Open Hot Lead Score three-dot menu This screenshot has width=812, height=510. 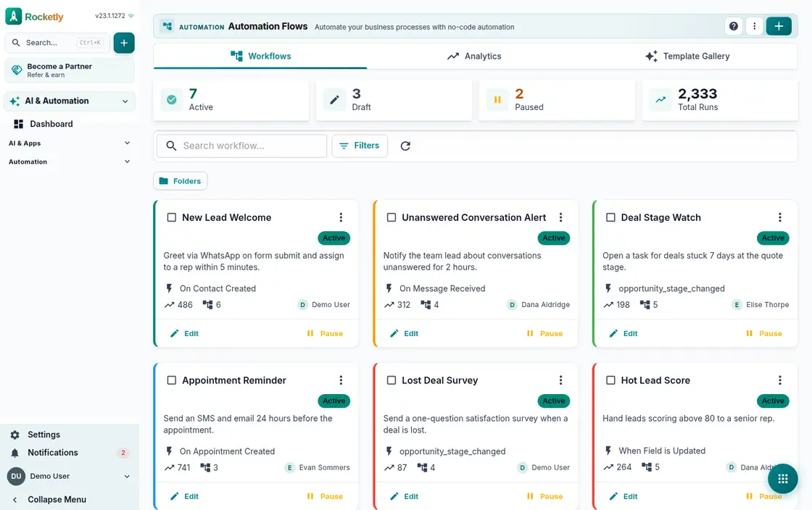[780, 380]
